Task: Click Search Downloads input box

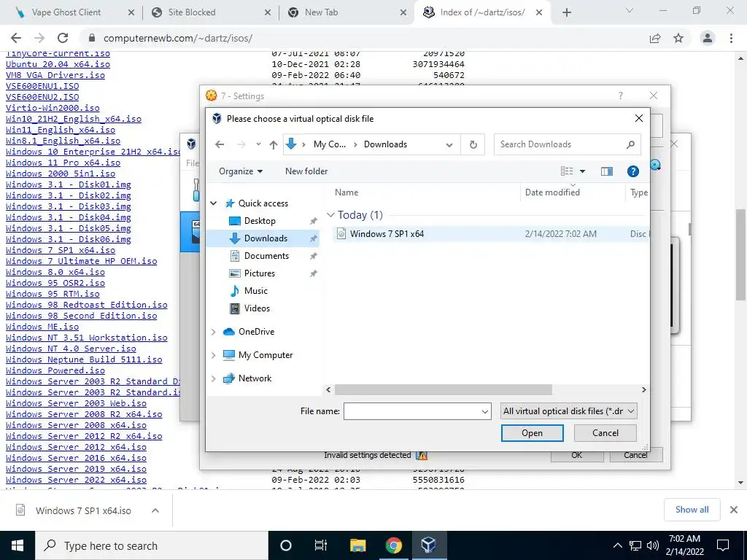Action: [561, 144]
